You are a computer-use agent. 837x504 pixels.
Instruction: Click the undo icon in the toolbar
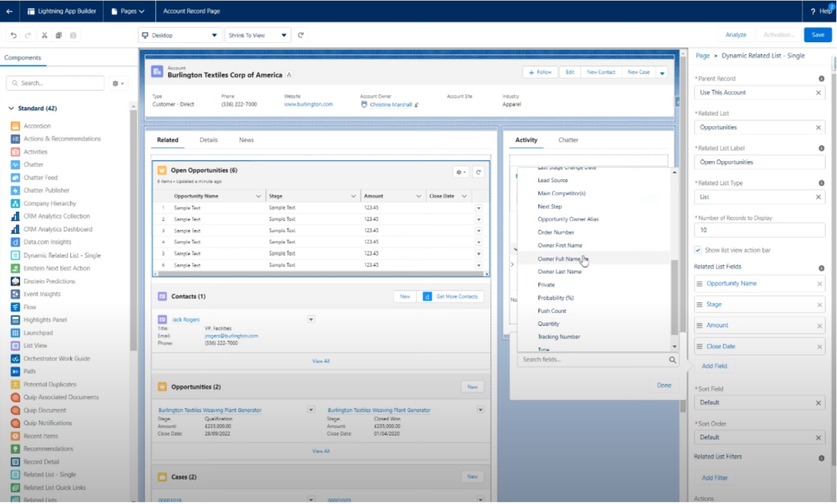click(13, 35)
